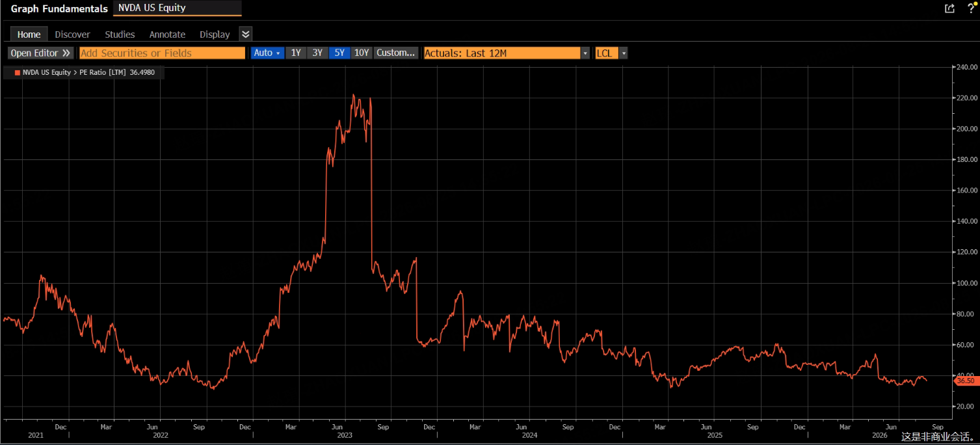Open the Display tab
980x445 pixels.
click(x=215, y=34)
